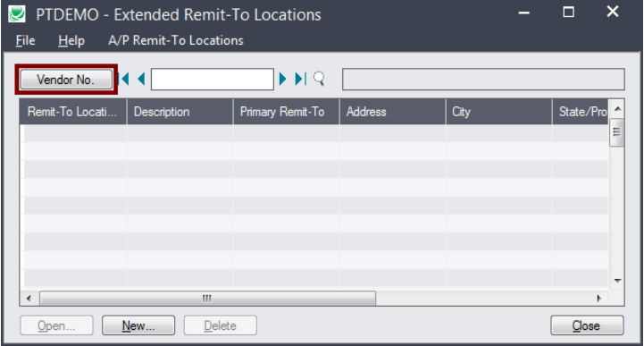Image resolution: width=644 pixels, height=346 pixels.
Task: Click the Close button
Action: (x=587, y=325)
